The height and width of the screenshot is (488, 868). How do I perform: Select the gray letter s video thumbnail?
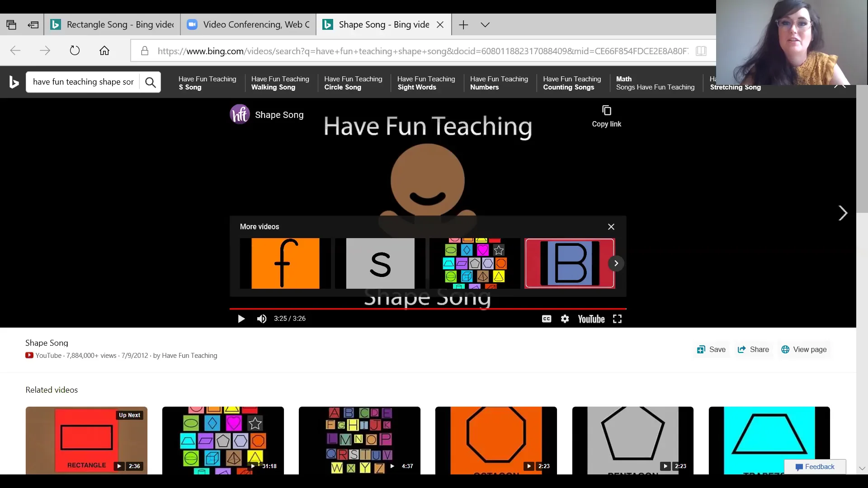point(380,263)
